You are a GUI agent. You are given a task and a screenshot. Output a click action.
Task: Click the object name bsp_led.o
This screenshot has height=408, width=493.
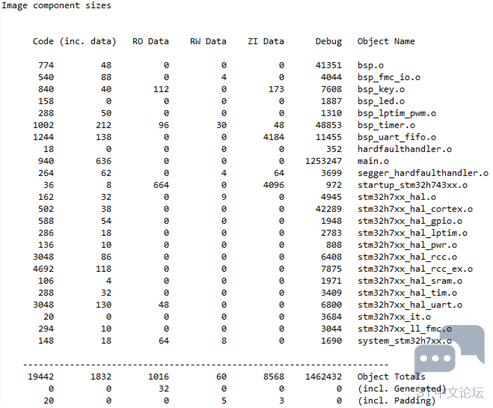pos(381,101)
